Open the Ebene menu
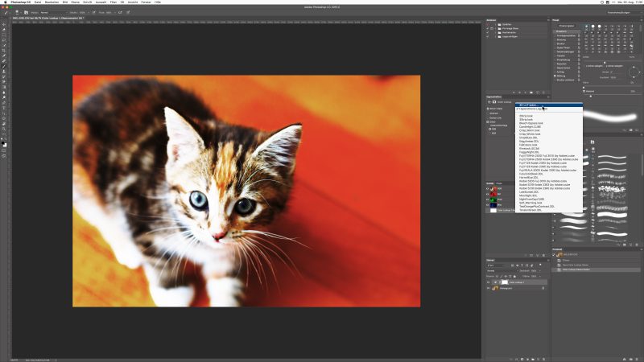Screen dimensions: 644x362 [x=76, y=2]
